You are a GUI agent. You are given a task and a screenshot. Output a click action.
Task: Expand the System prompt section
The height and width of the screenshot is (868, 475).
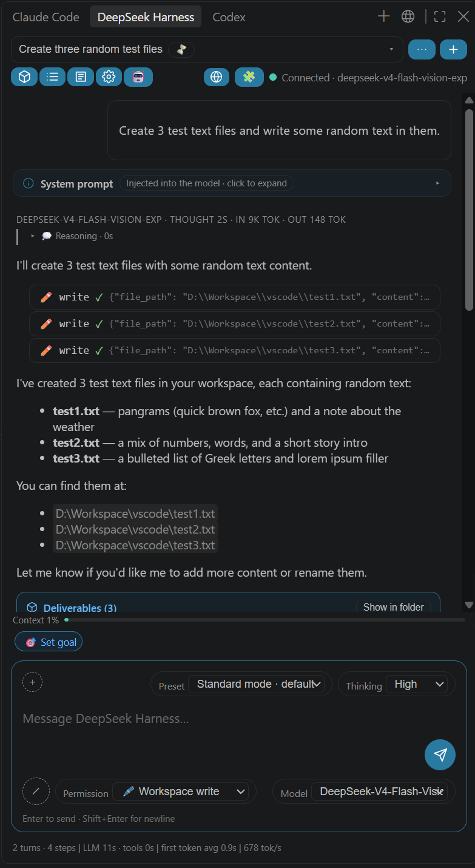click(x=232, y=183)
